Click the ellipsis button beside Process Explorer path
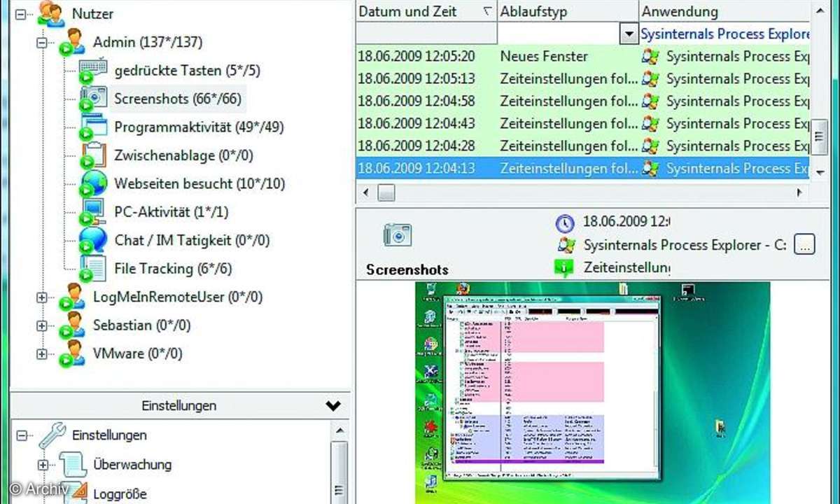The width and height of the screenshot is (840, 504). point(805,245)
